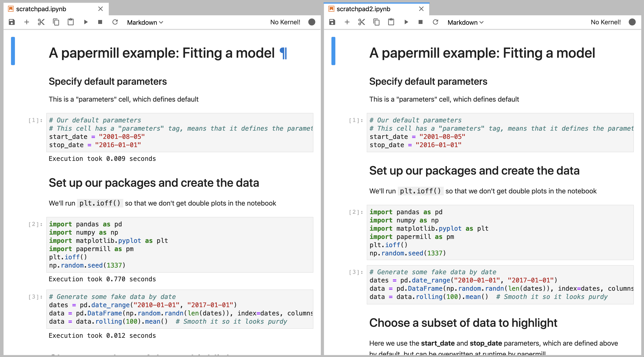644x357 pixels.
Task: Run selected cell in scratchpad2.ipynb
Action: pos(406,22)
